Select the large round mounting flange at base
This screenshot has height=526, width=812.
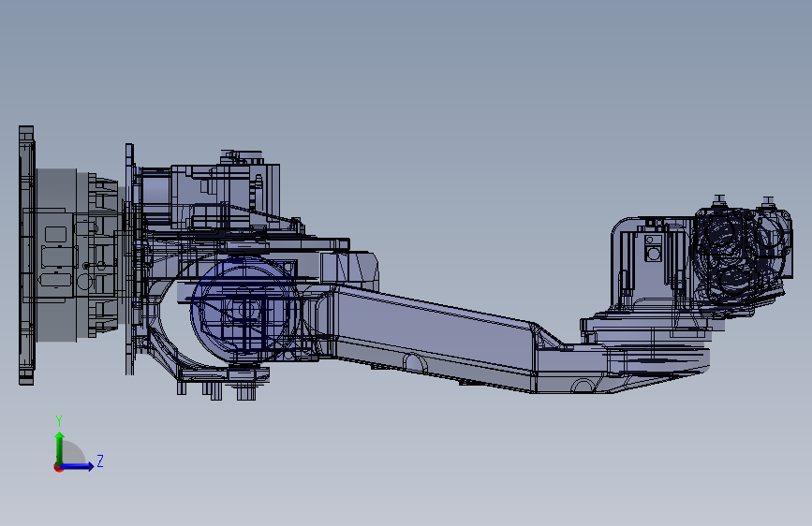click(x=27, y=256)
